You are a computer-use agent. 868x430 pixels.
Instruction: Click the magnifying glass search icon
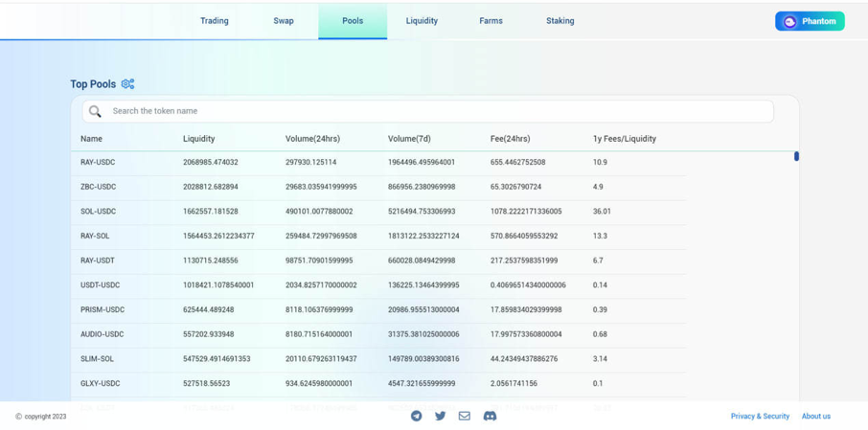click(95, 111)
